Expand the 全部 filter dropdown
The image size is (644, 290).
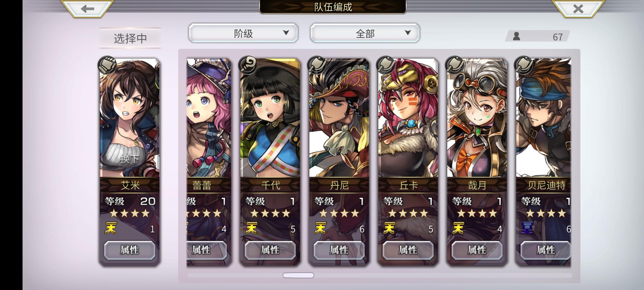[x=365, y=33]
